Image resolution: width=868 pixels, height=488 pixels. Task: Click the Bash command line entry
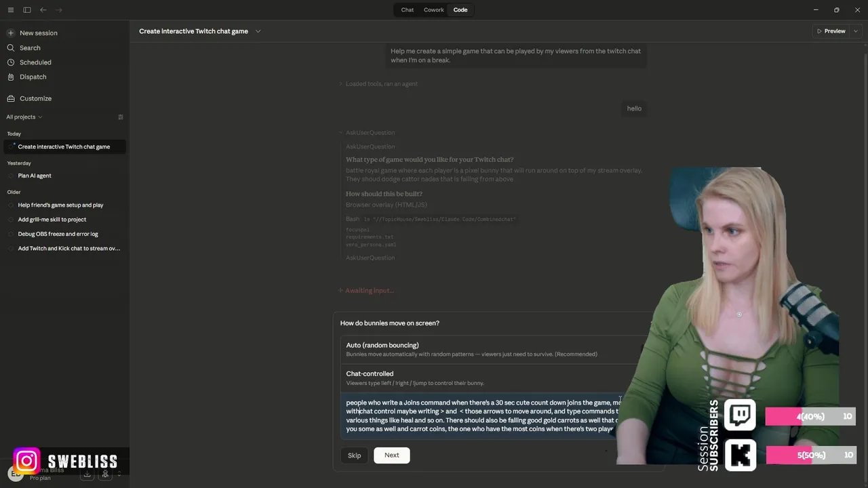(431, 220)
